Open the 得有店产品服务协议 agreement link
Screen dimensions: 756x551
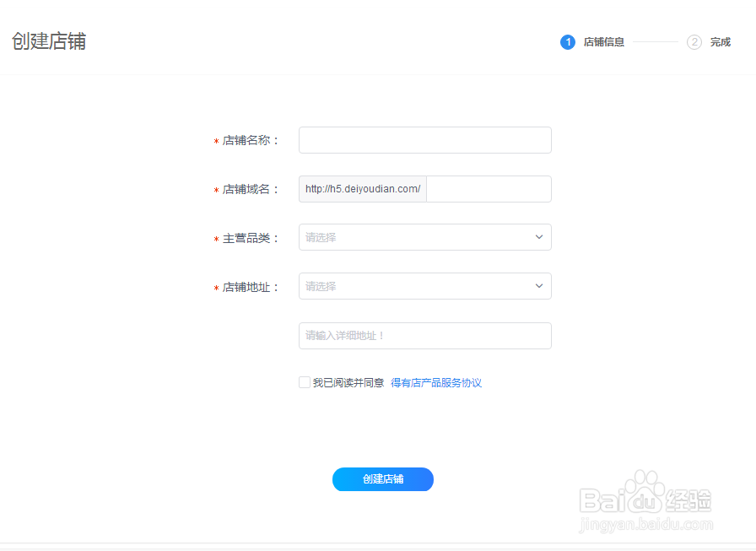point(435,382)
